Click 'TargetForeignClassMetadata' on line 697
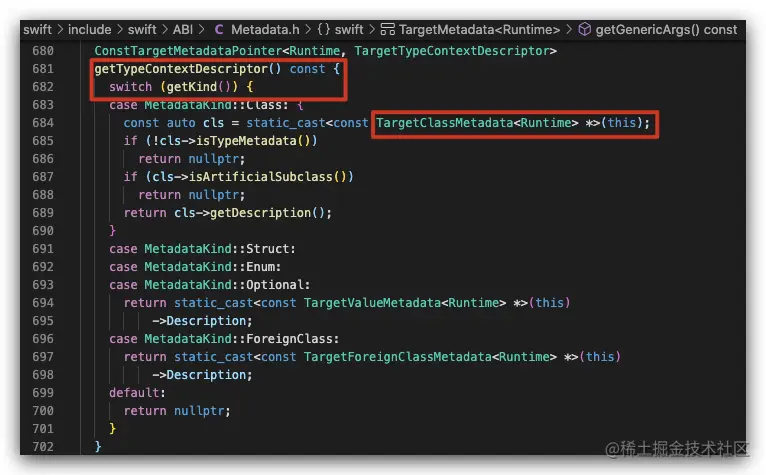 point(397,357)
